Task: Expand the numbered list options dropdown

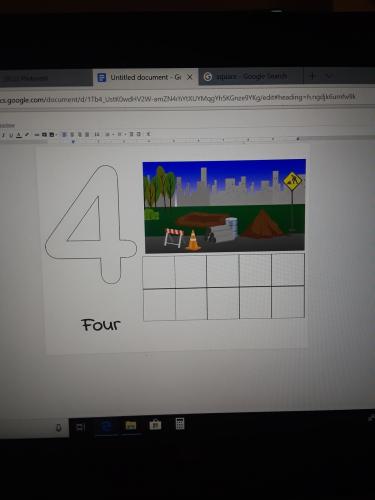Action: pyautogui.click(x=113, y=135)
